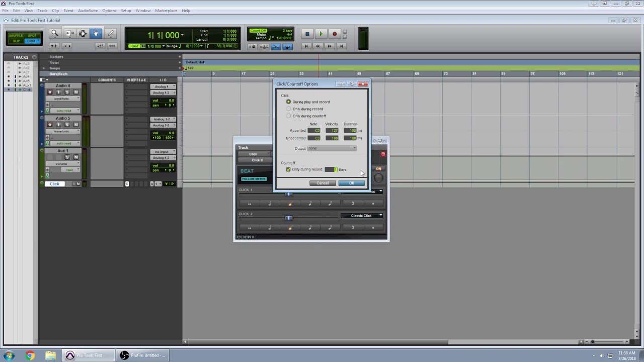644x362 pixels.
Task: Select 'During play and record' radio option
Action: click(288, 102)
